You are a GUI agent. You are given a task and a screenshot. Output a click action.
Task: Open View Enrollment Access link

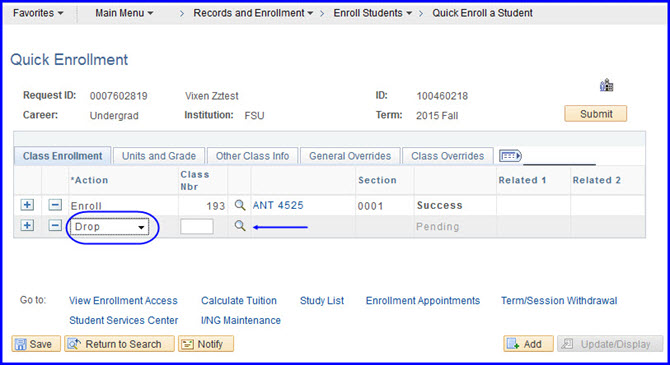tap(123, 300)
